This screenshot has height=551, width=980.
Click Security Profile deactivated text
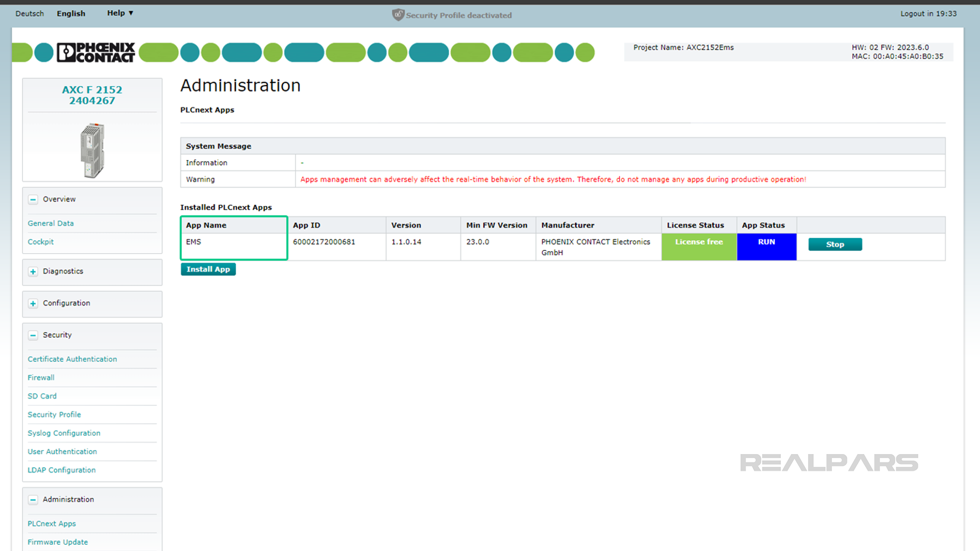459,15
